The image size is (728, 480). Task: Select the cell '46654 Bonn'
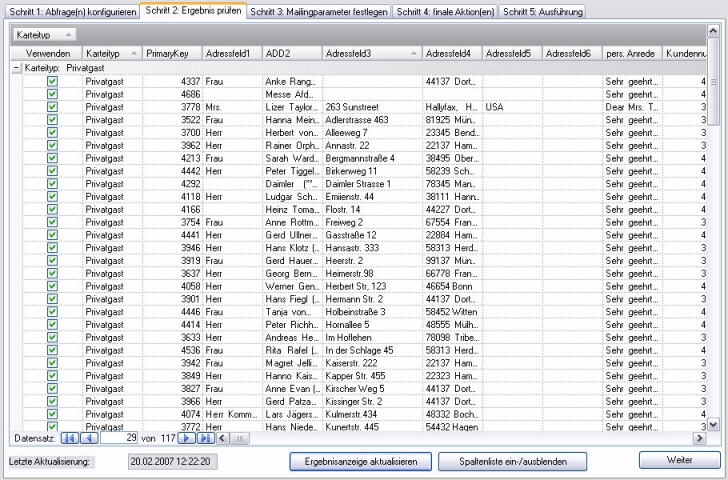(x=453, y=286)
